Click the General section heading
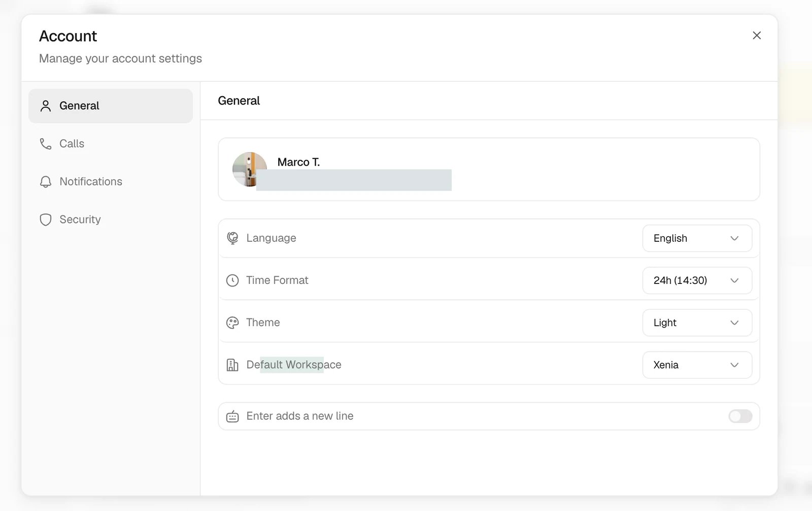 click(x=239, y=101)
